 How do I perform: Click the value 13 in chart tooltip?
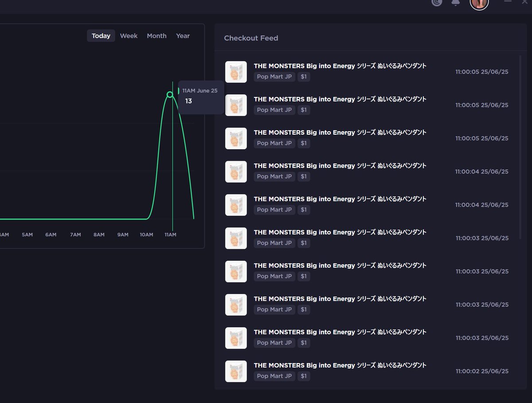point(188,101)
